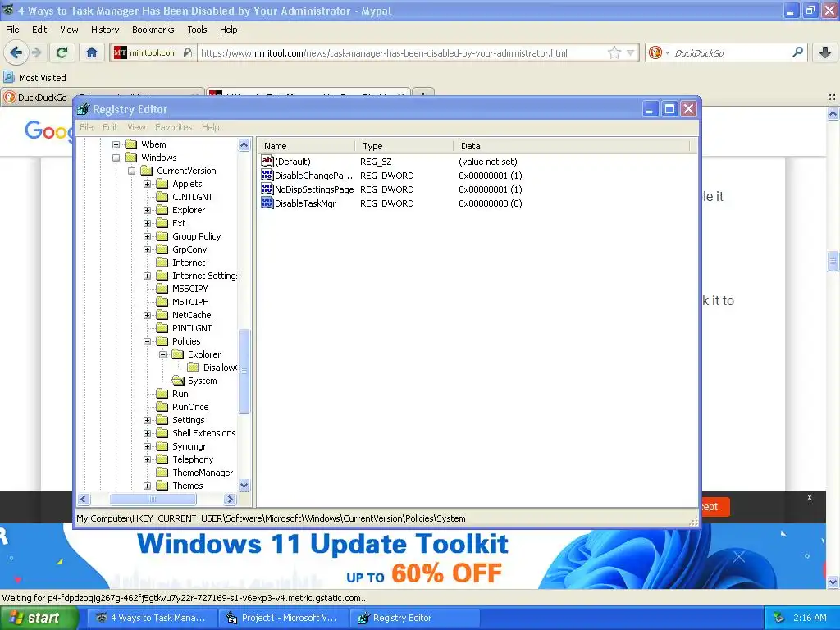840x630 pixels.
Task: Click the Data column header
Action: tap(572, 146)
